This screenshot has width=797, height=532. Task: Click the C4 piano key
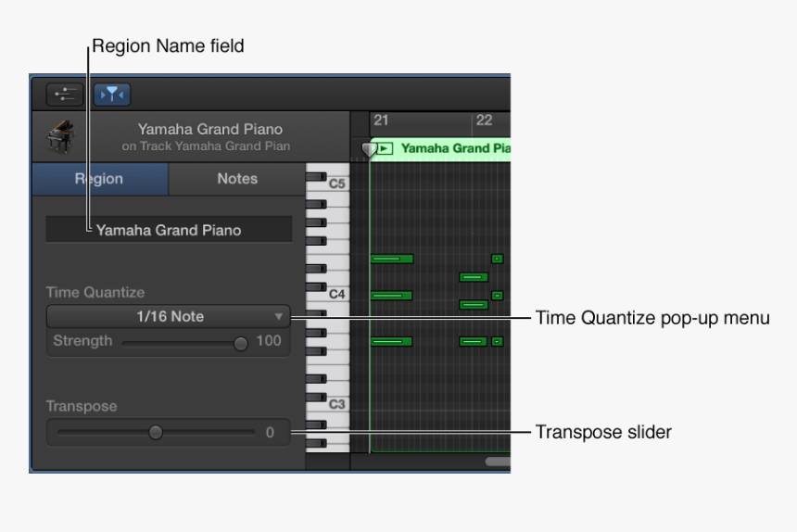[336, 294]
